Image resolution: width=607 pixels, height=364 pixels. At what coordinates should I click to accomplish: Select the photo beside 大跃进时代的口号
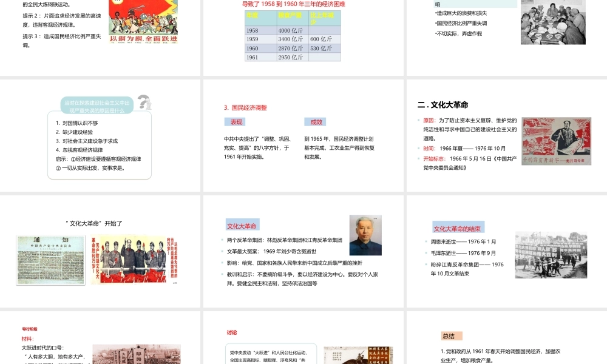[x=137, y=354]
